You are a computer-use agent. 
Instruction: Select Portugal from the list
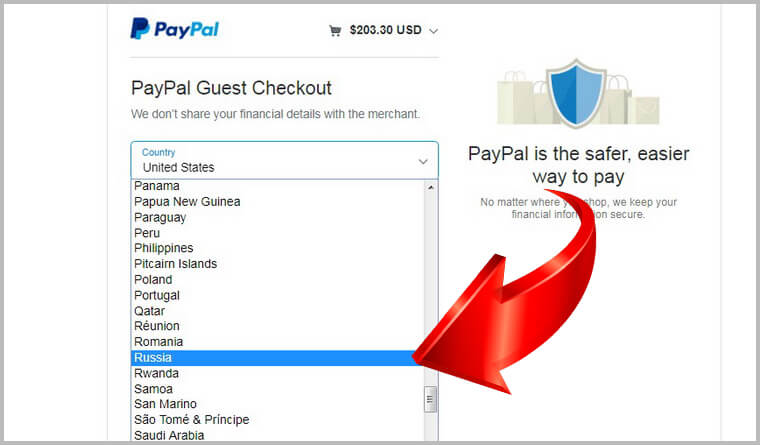tap(277, 295)
